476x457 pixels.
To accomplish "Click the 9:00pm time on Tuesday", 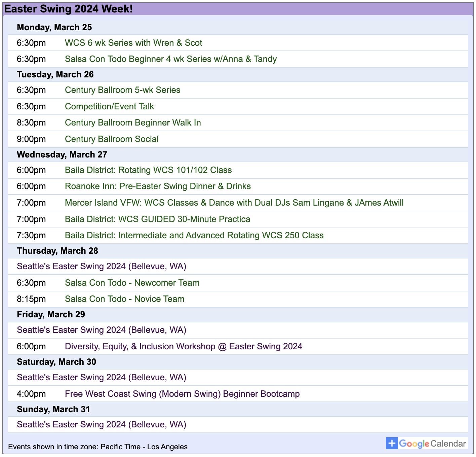I will click(x=31, y=139).
